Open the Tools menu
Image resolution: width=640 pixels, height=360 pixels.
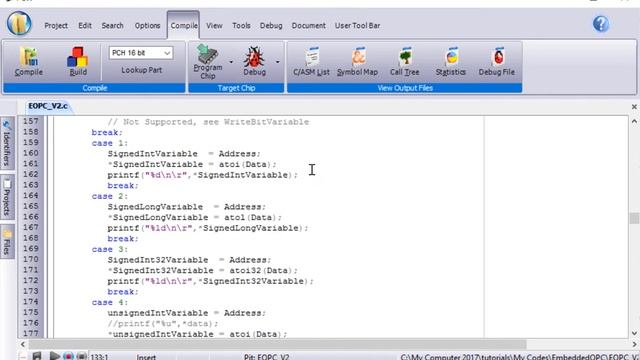tap(241, 25)
